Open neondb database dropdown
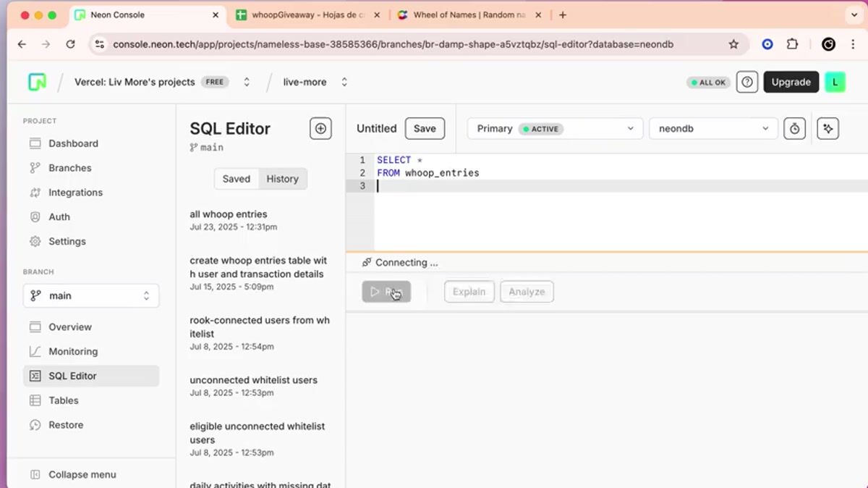 (713, 128)
